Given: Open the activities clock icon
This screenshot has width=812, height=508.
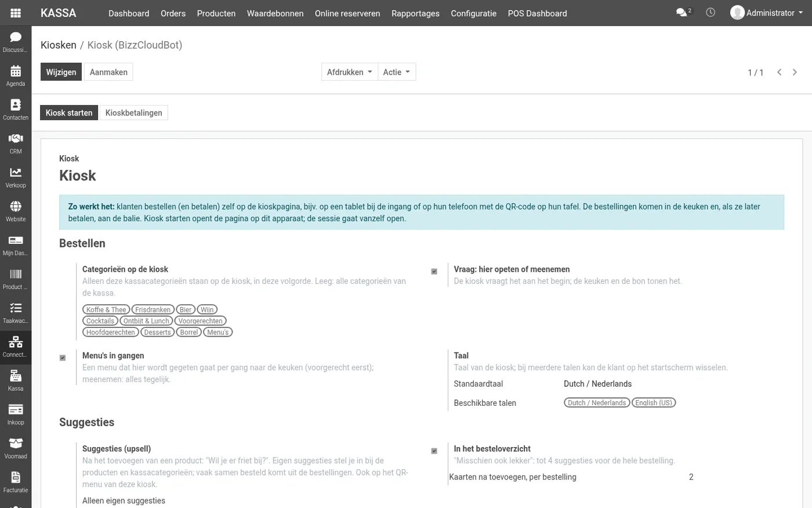Looking at the screenshot, I should click(x=710, y=12).
